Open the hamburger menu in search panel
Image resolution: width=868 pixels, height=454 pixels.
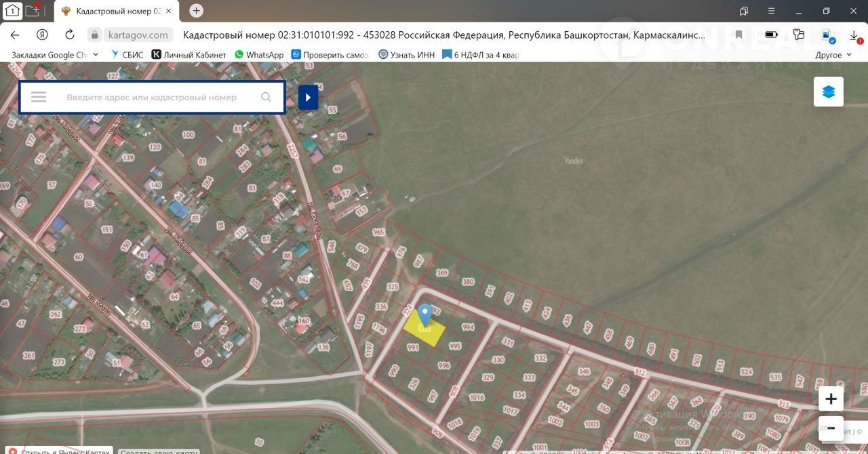point(39,97)
